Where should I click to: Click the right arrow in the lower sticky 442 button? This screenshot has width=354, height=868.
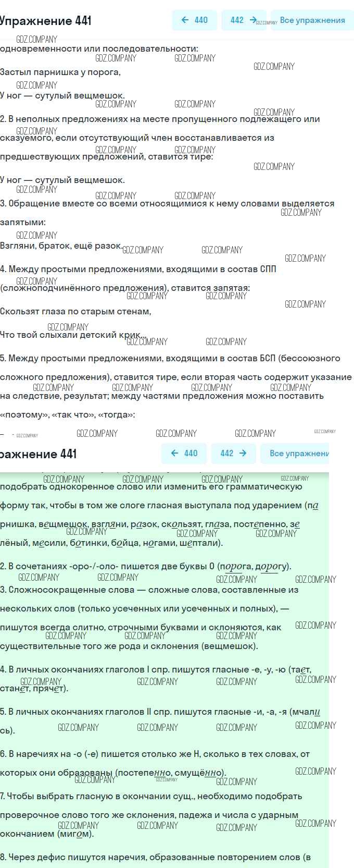pyautogui.click(x=243, y=453)
